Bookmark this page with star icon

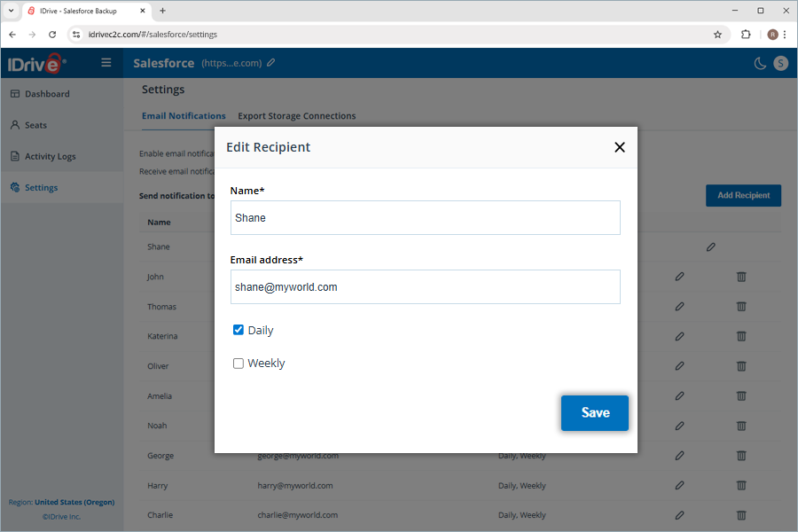click(x=717, y=35)
